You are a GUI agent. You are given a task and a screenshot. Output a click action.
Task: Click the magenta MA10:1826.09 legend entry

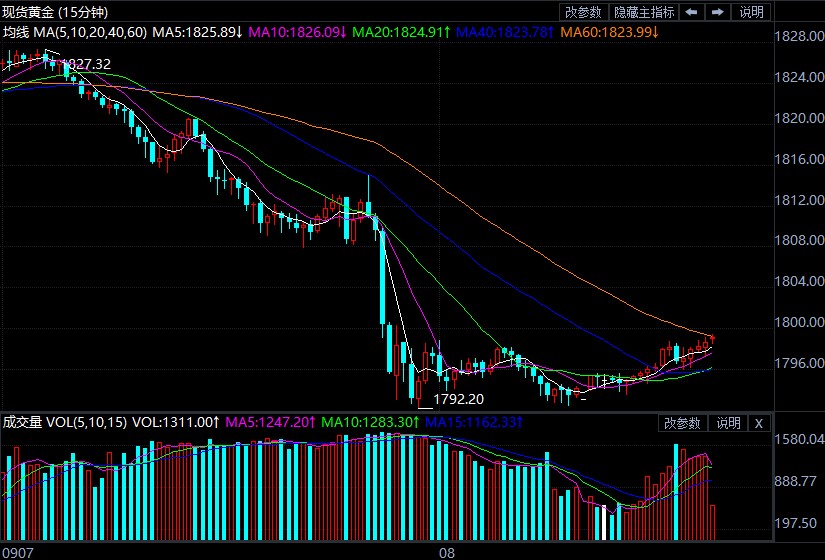297,32
